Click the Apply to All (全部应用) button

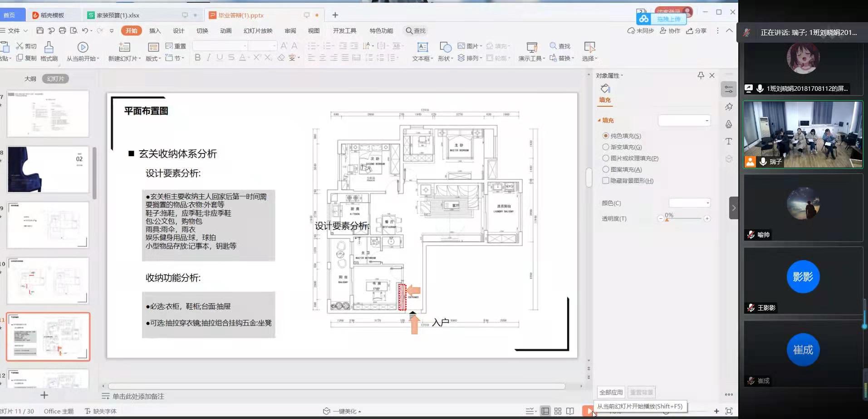pyautogui.click(x=611, y=392)
